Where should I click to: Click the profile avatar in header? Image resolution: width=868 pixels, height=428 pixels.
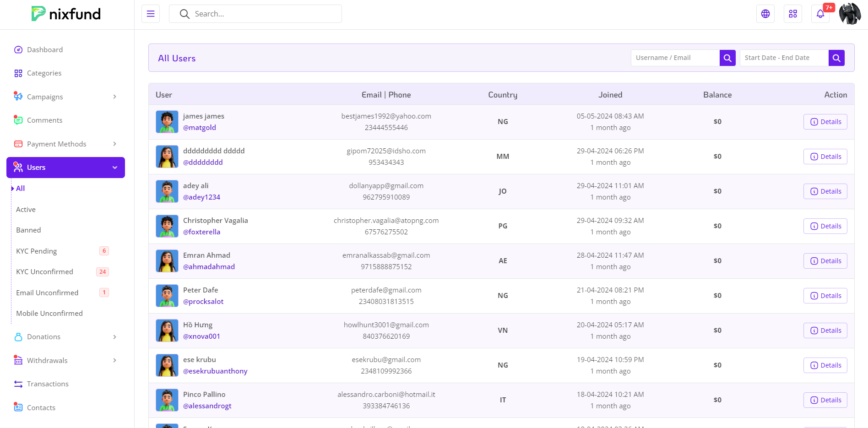click(x=850, y=14)
